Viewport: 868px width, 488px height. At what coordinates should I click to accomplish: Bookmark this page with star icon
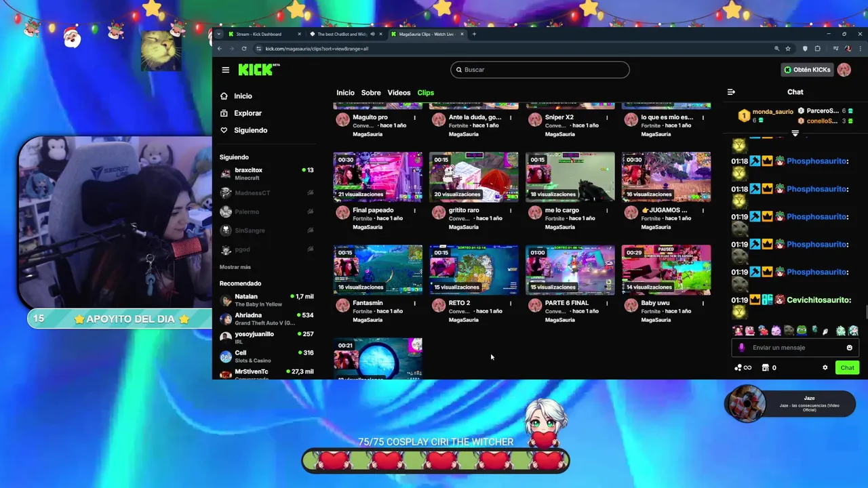[x=788, y=49]
